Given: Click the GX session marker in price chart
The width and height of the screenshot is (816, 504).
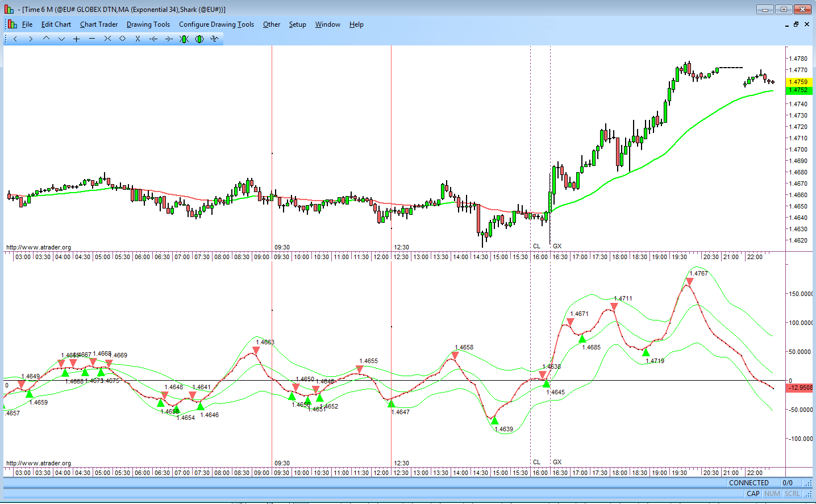Looking at the screenshot, I should coord(557,246).
